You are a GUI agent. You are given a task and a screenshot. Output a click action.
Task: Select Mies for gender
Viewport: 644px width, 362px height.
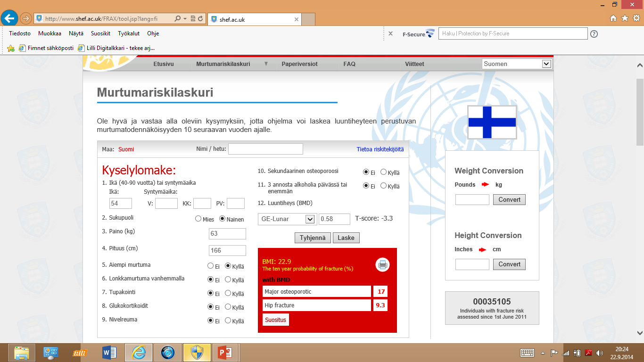(198, 219)
